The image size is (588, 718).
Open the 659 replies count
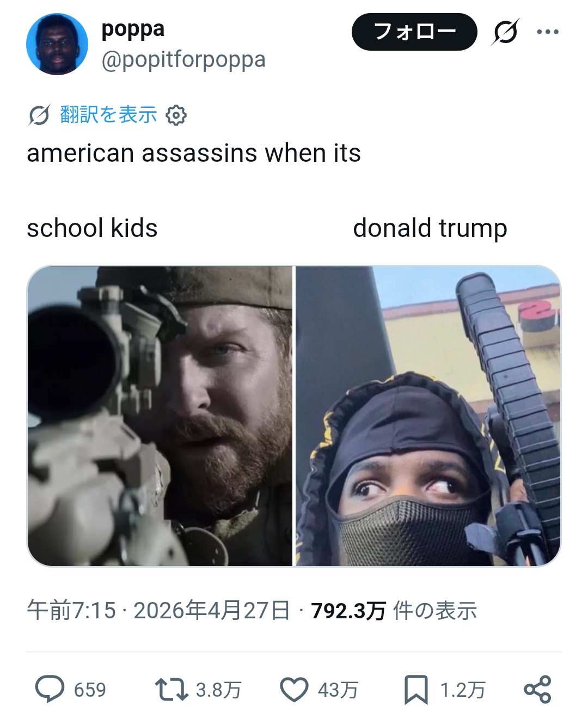pos(90,690)
